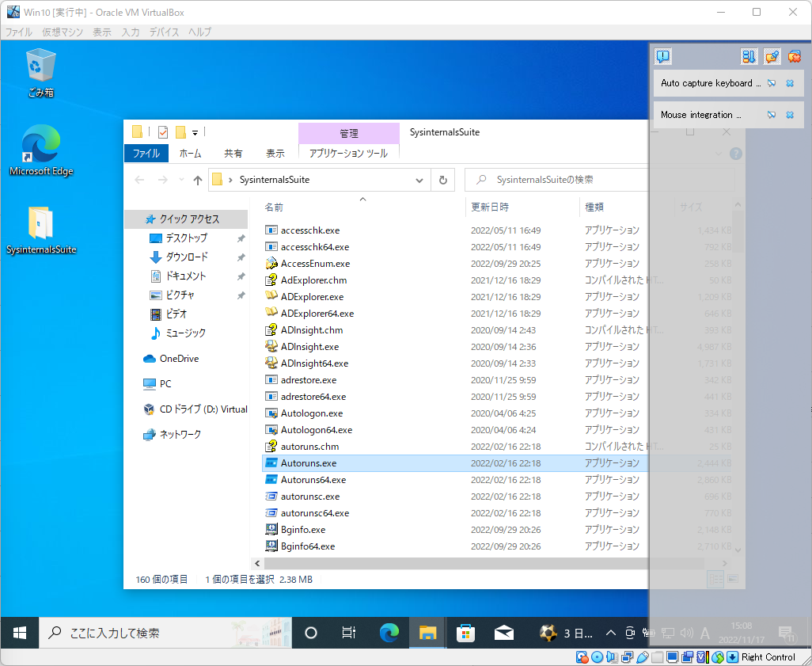Image resolution: width=812 pixels, height=666 pixels.
Task: Launch Edge from the taskbar
Action: pos(389,632)
